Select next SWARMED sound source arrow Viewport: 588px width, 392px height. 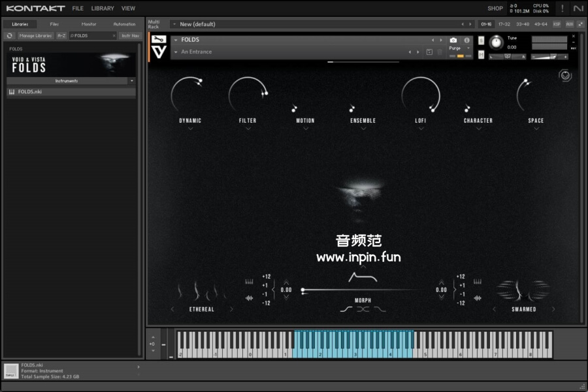click(x=553, y=310)
